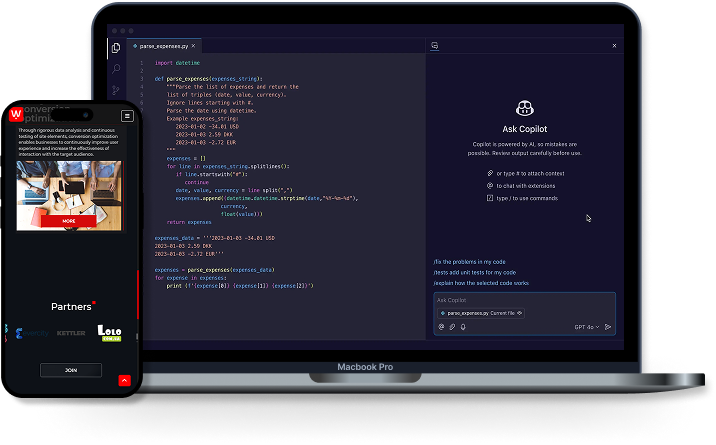Click the paperclip attach context icon
Viewport: 716px width, 445px height.
(452, 326)
